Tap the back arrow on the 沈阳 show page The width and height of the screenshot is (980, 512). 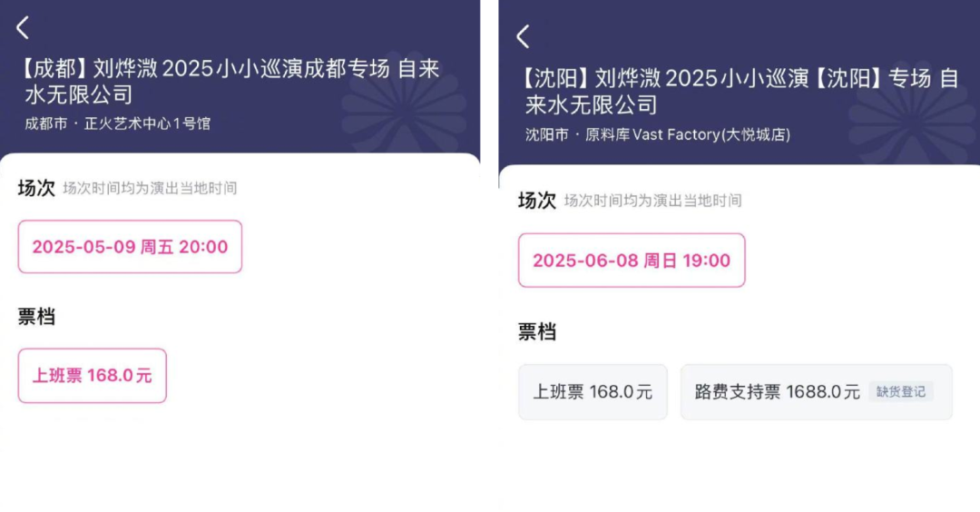523,36
